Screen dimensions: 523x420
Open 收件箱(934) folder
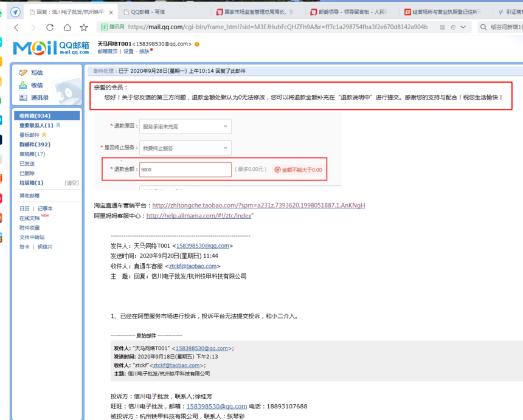tap(47, 115)
